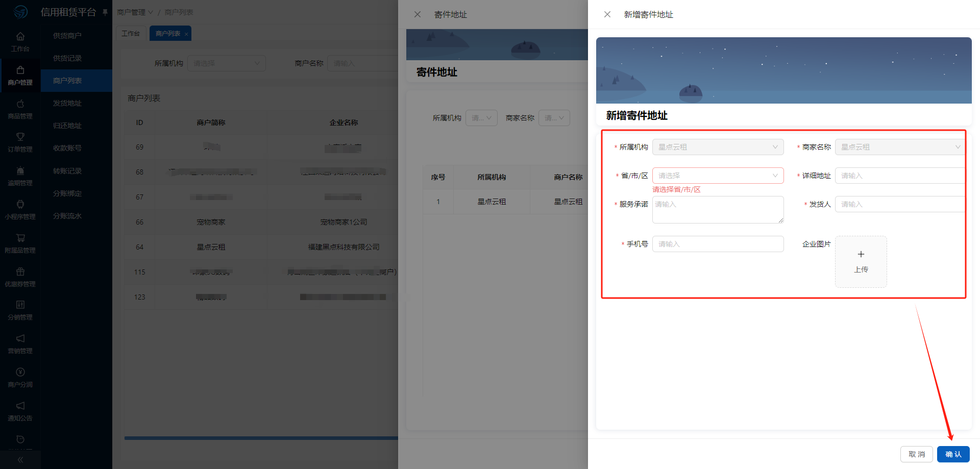Click the horizontal scrollbar under the merchant table
The image size is (980, 469).
[x=261, y=438]
